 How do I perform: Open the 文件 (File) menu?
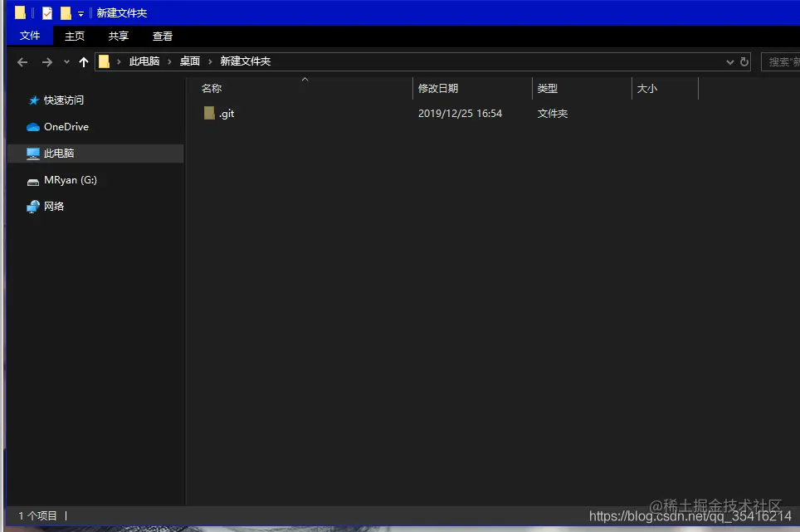pyautogui.click(x=30, y=36)
